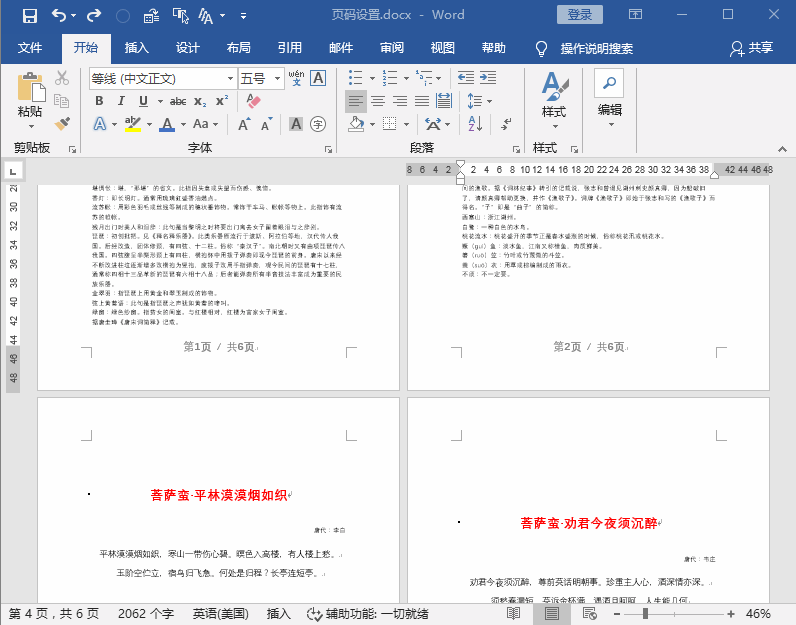The height and width of the screenshot is (625, 796).
Task: Expand the font name dropdown 等线
Action: tap(230, 78)
